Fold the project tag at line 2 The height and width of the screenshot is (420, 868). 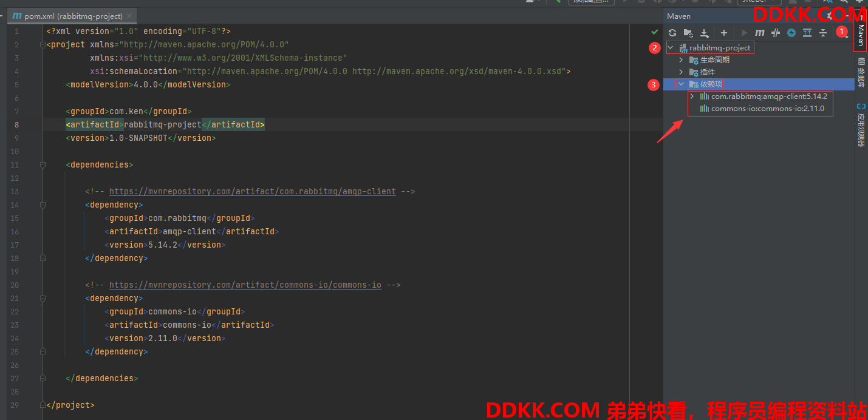tap(42, 44)
